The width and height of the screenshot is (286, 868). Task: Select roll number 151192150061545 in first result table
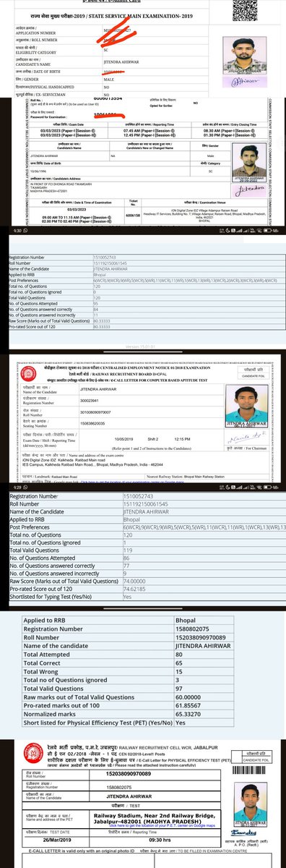(111, 263)
